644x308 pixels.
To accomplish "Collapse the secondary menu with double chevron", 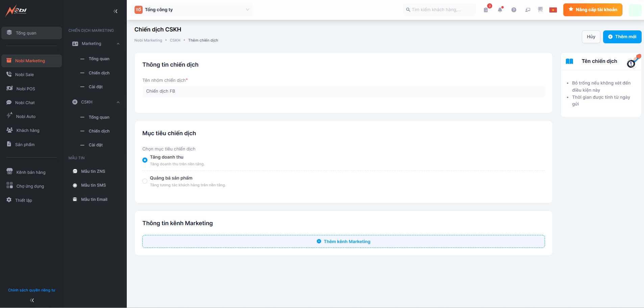I will pyautogui.click(x=116, y=11).
